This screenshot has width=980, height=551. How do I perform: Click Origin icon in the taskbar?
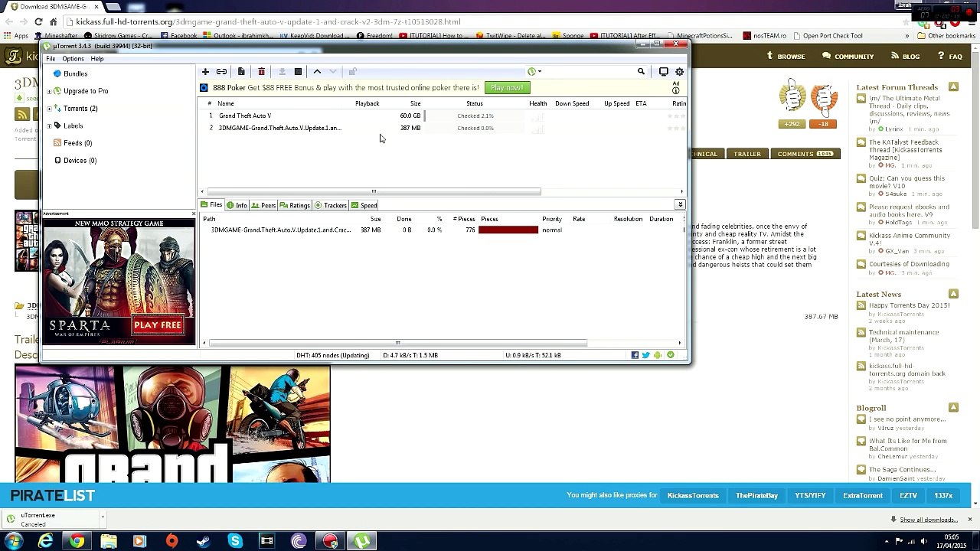(x=171, y=541)
